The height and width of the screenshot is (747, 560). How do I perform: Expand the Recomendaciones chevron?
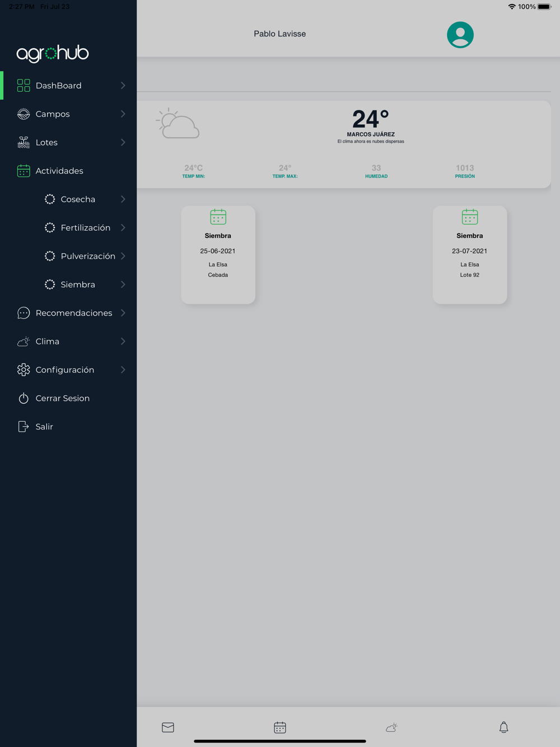pos(123,313)
